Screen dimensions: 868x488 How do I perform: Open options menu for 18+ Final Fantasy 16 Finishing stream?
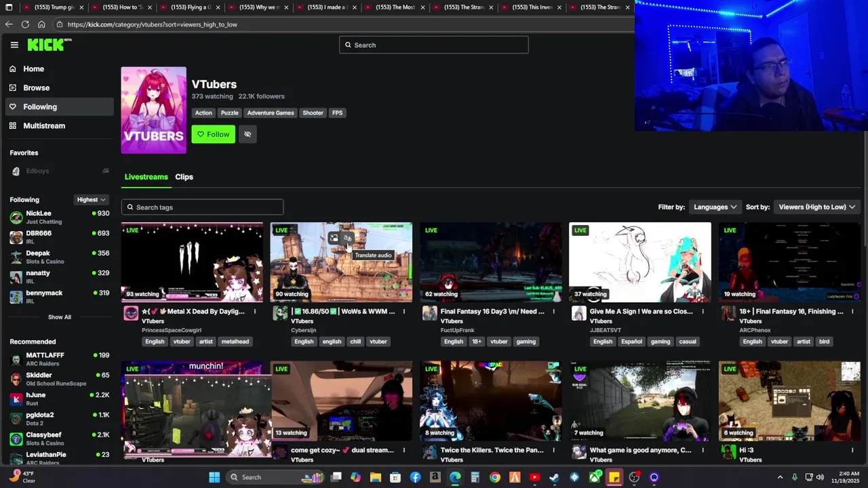[852, 312]
